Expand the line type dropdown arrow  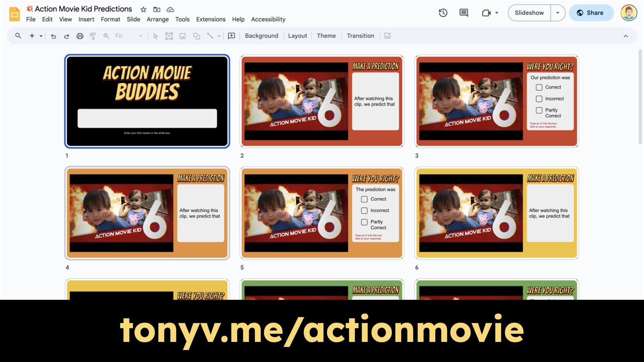tap(219, 36)
